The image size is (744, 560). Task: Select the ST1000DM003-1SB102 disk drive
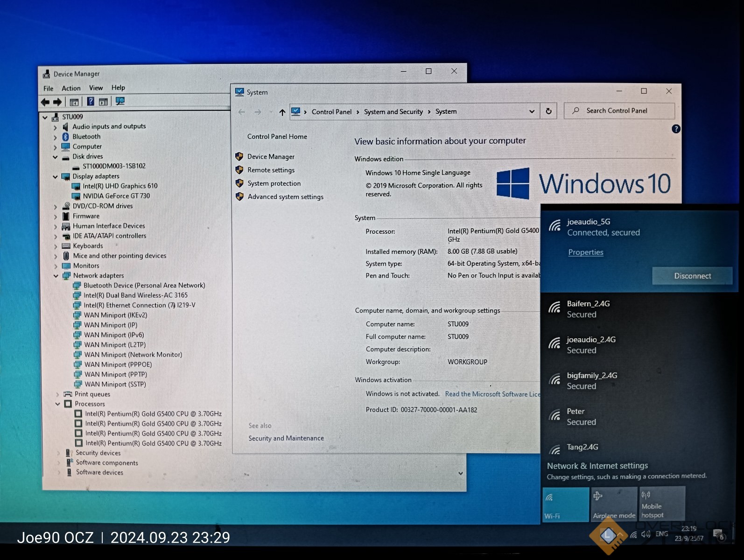pyautogui.click(x=114, y=166)
